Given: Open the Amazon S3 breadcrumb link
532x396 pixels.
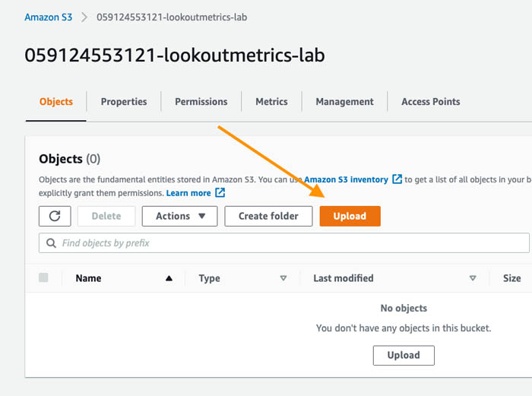Looking at the screenshot, I should (x=49, y=17).
